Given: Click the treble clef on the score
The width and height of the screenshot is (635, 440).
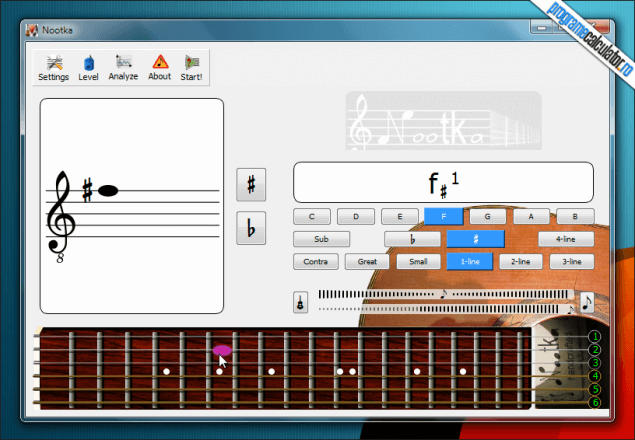Looking at the screenshot, I should (61, 217).
